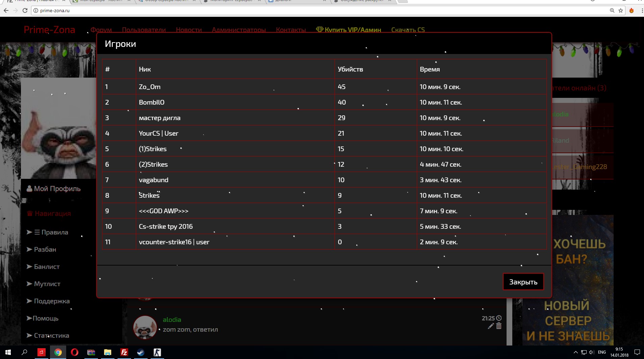Click the volume speaker icon in tray
This screenshot has height=359, width=644.
(591, 352)
